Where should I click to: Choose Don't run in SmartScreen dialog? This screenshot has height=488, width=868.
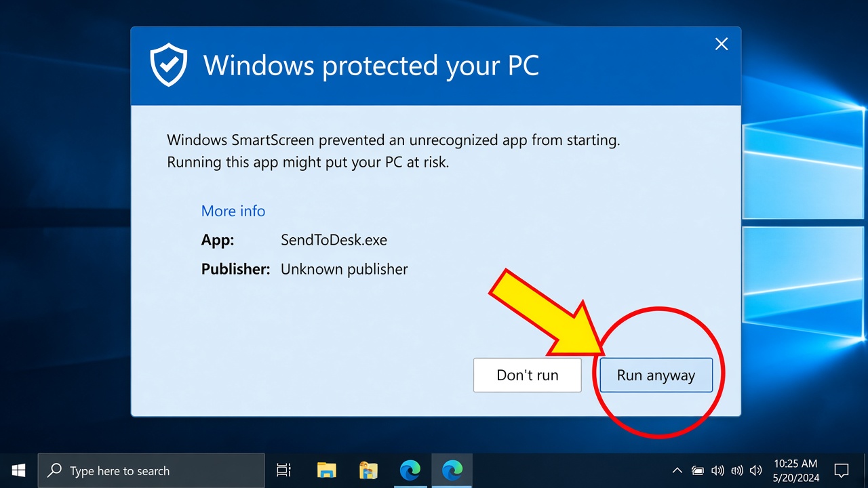[x=528, y=375]
